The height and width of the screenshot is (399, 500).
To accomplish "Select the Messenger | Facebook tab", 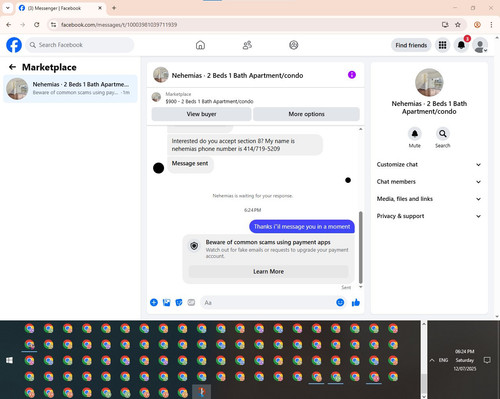I will [x=60, y=8].
